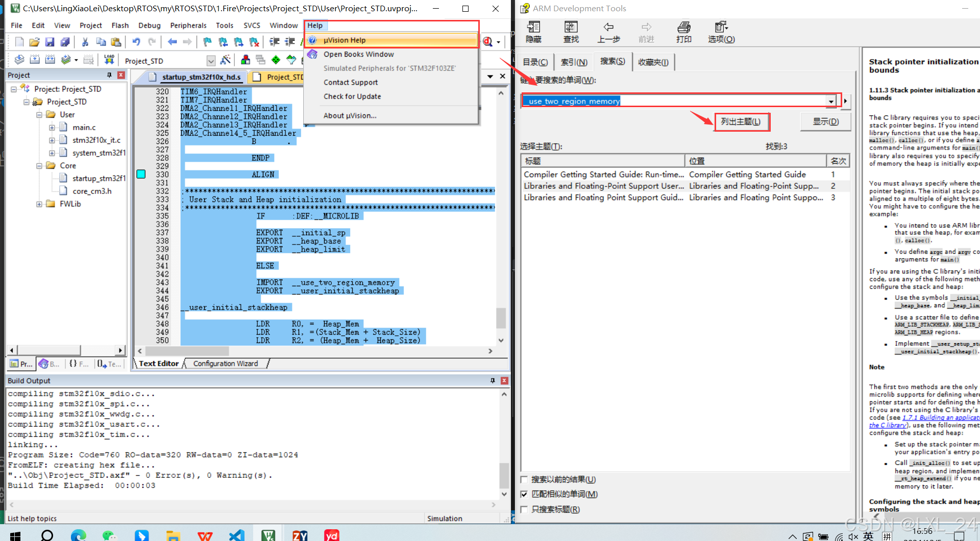The height and width of the screenshot is (541, 980).
Task: Open the search keyword history dropdown arrow
Action: 831,101
